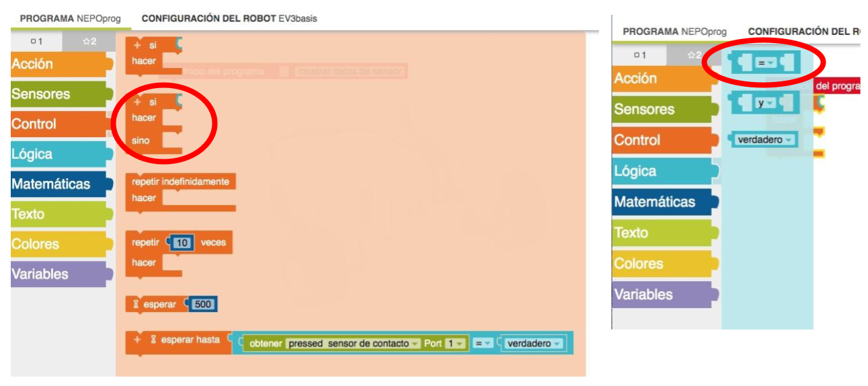Click plus icon on 'esperar hasta' block

(x=137, y=340)
